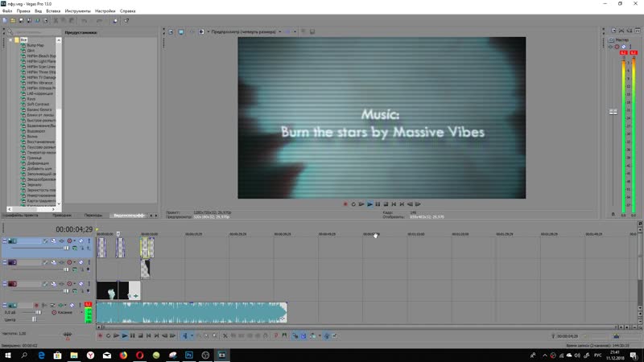Open compositing mode for video track 1
Viewport: 644px width, 362px height.
click(x=74, y=248)
